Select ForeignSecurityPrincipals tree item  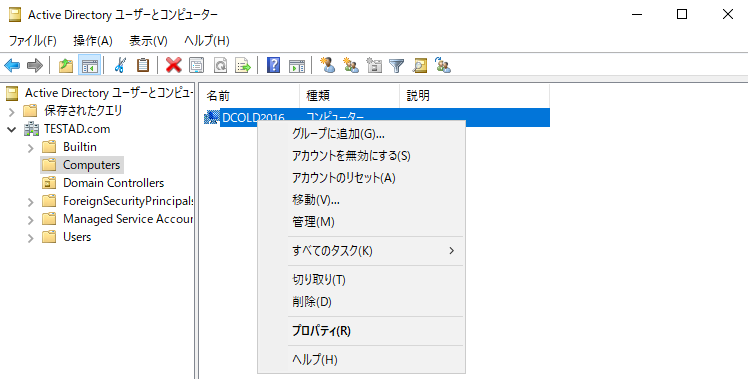pos(128,201)
